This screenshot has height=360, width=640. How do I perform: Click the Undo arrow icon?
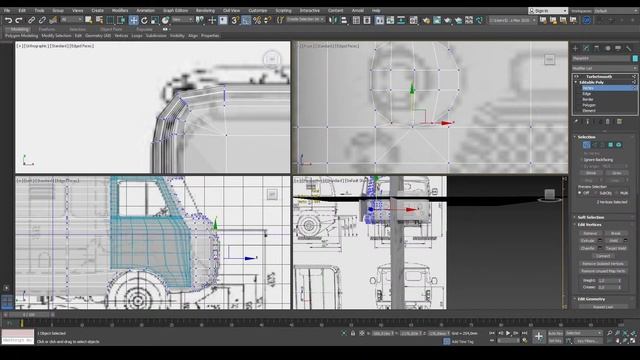(x=8, y=20)
